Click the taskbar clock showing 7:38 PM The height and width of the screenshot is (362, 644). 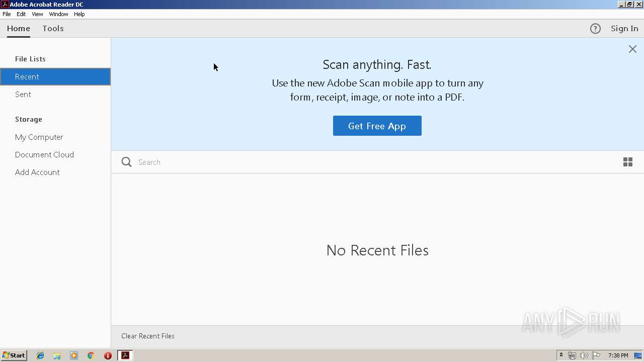point(618,355)
